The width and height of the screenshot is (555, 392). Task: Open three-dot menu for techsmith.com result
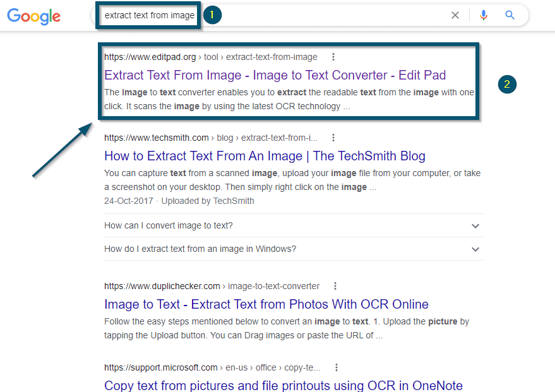[333, 138]
